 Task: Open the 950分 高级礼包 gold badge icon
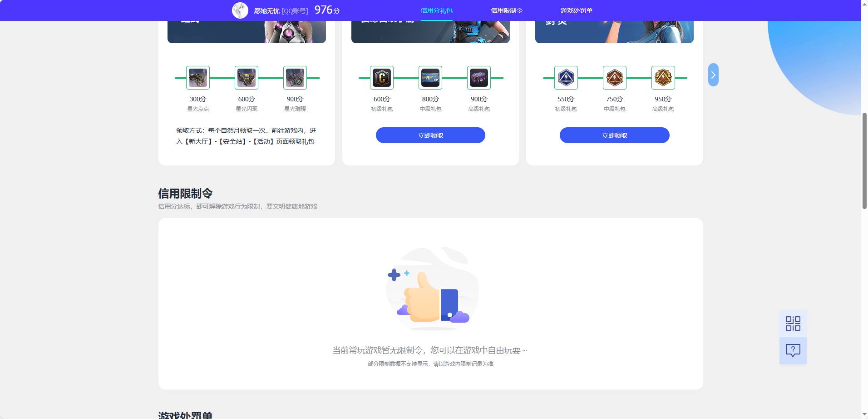point(663,78)
